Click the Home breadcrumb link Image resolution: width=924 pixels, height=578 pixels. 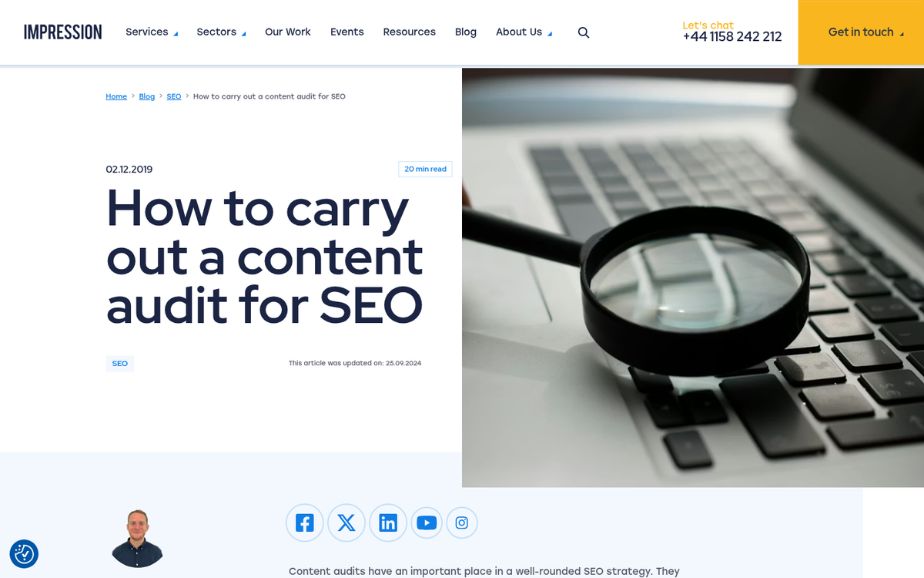tap(116, 96)
